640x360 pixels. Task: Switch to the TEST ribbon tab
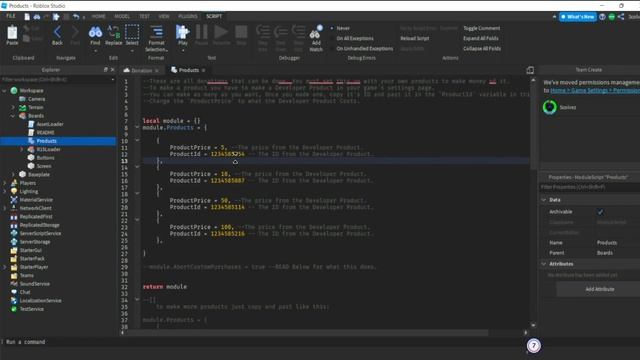[x=144, y=16]
